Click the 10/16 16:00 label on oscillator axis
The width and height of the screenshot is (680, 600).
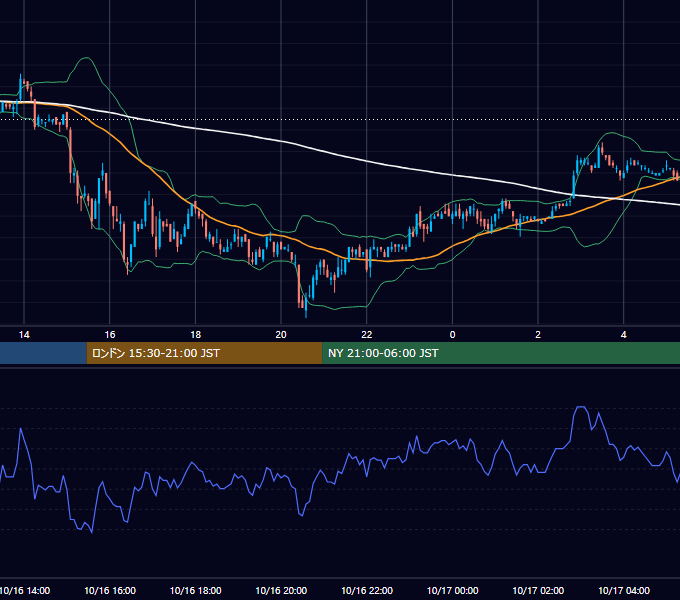click(x=110, y=590)
